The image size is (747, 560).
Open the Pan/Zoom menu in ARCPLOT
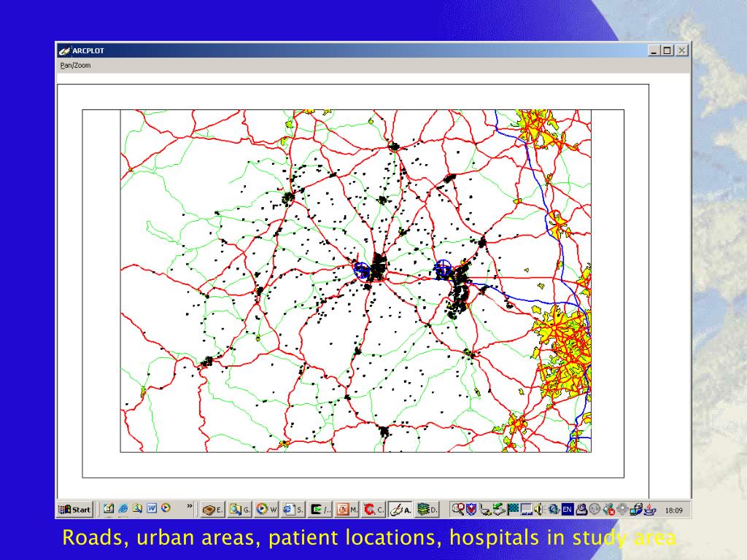pos(75,65)
